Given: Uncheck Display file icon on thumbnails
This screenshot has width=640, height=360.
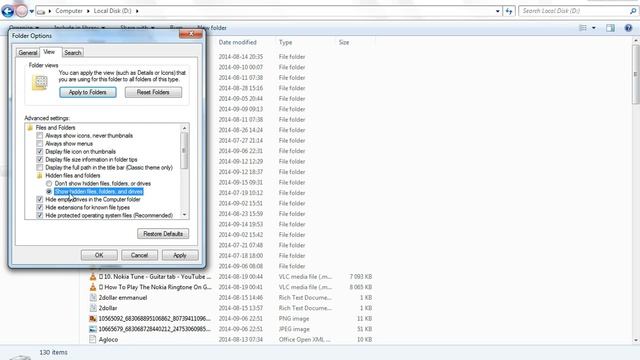Looking at the screenshot, I should pos(40,151).
